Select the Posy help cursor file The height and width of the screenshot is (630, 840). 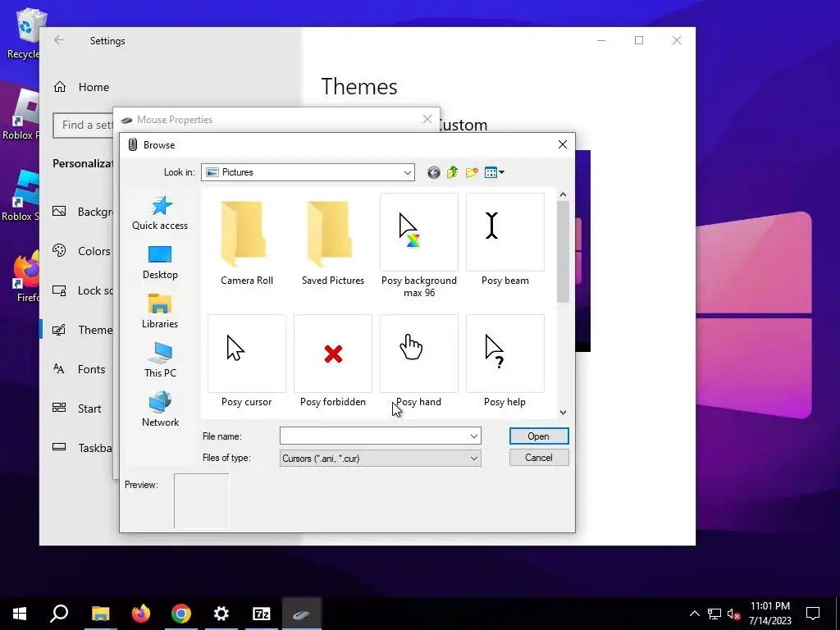tap(505, 361)
